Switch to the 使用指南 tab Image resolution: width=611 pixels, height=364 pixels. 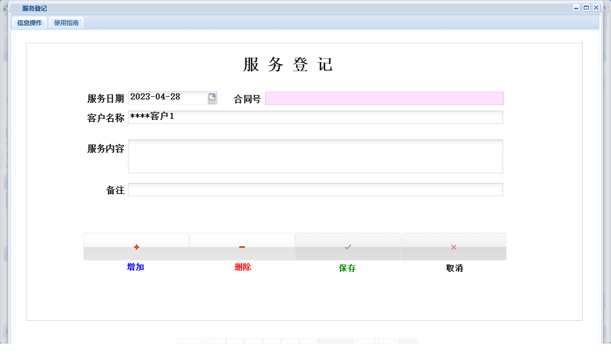click(66, 22)
